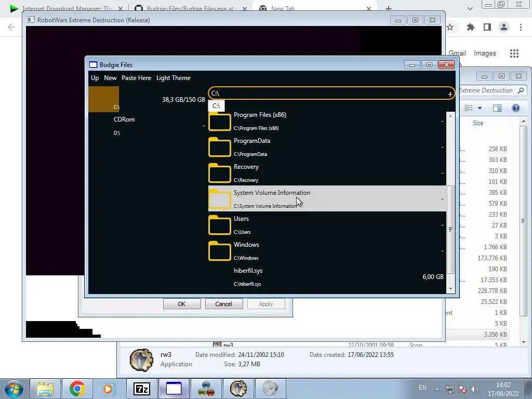This screenshot has height=399, width=532.
Task: Open the RobotWars gear taskbar icon
Action: (238, 389)
